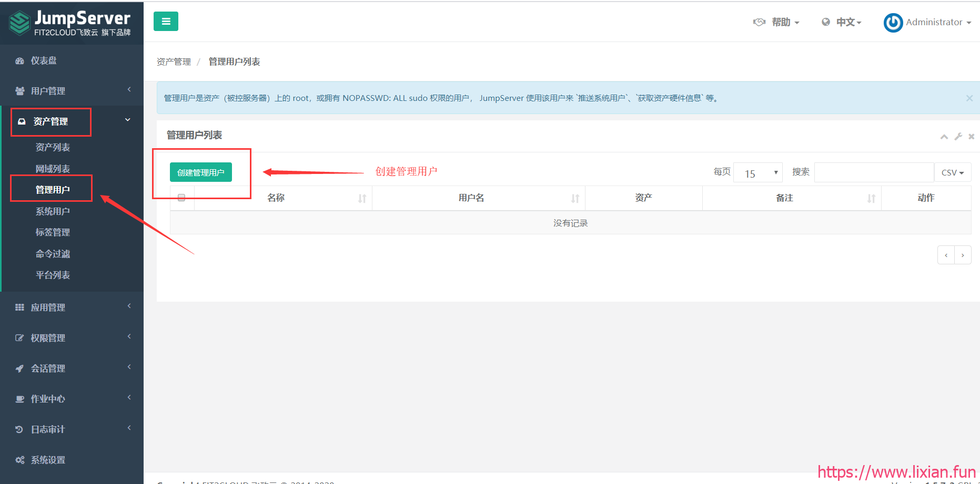Open 系统用户 submenu item

tap(53, 211)
